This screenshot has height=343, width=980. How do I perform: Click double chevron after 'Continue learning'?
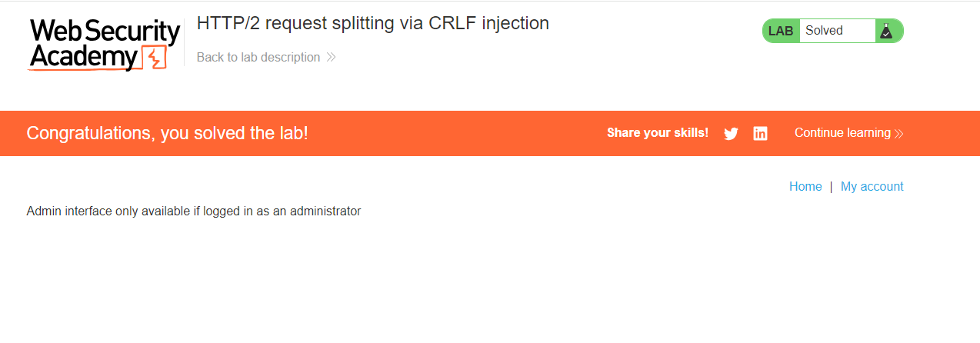pos(898,133)
